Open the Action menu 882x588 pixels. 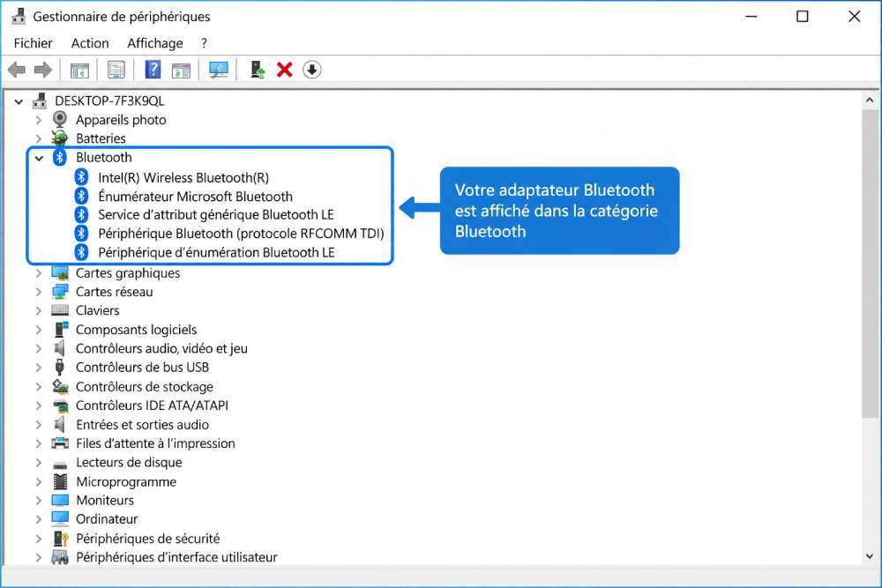90,43
